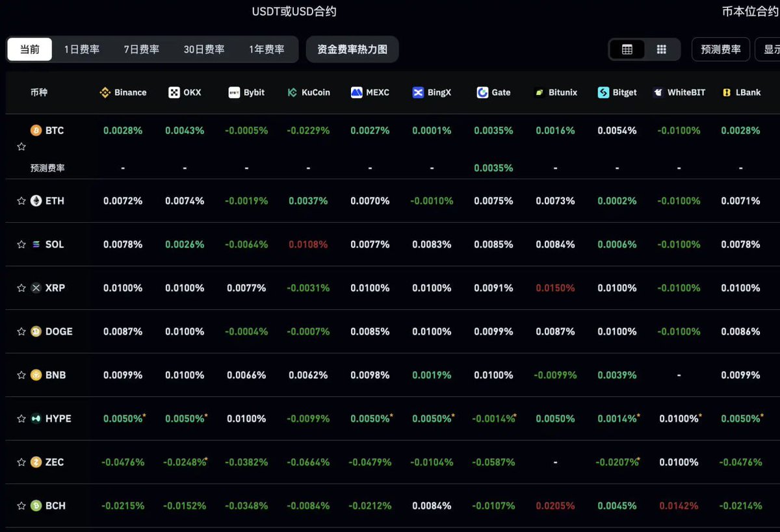Click BTC KuCoin rate -0.0229%
The height and width of the screenshot is (532, 780).
(308, 131)
